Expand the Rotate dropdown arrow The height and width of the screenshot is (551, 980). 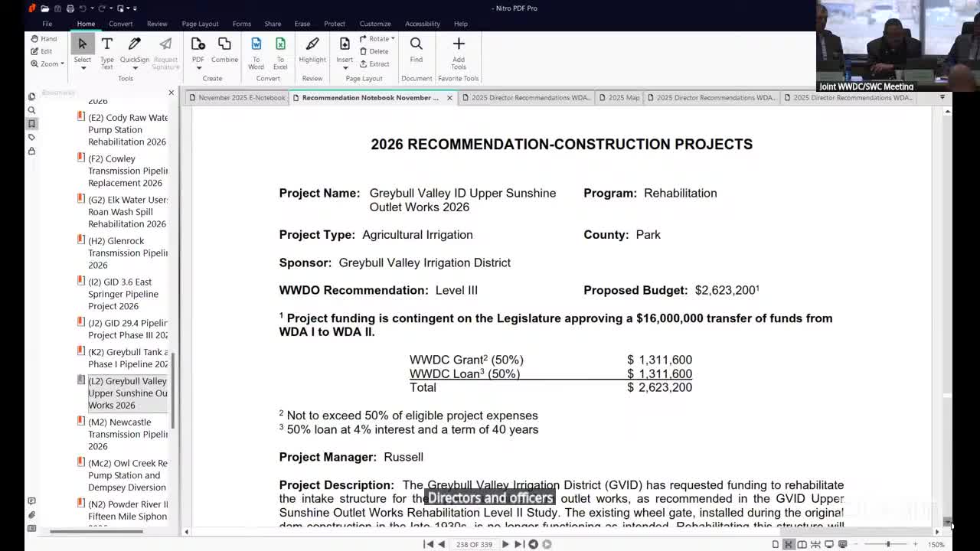click(x=393, y=38)
